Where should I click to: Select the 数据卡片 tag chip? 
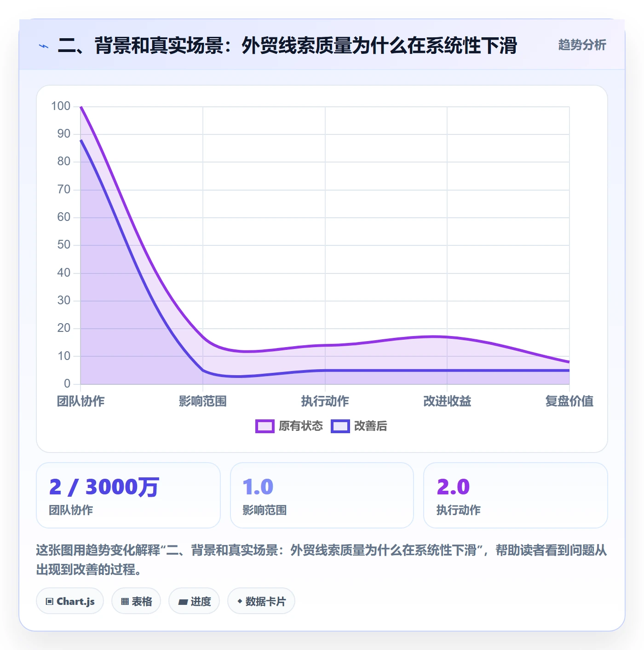tap(261, 601)
